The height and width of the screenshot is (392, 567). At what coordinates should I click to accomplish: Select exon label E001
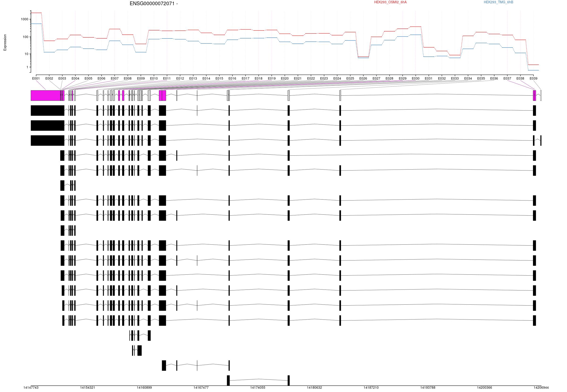36,79
